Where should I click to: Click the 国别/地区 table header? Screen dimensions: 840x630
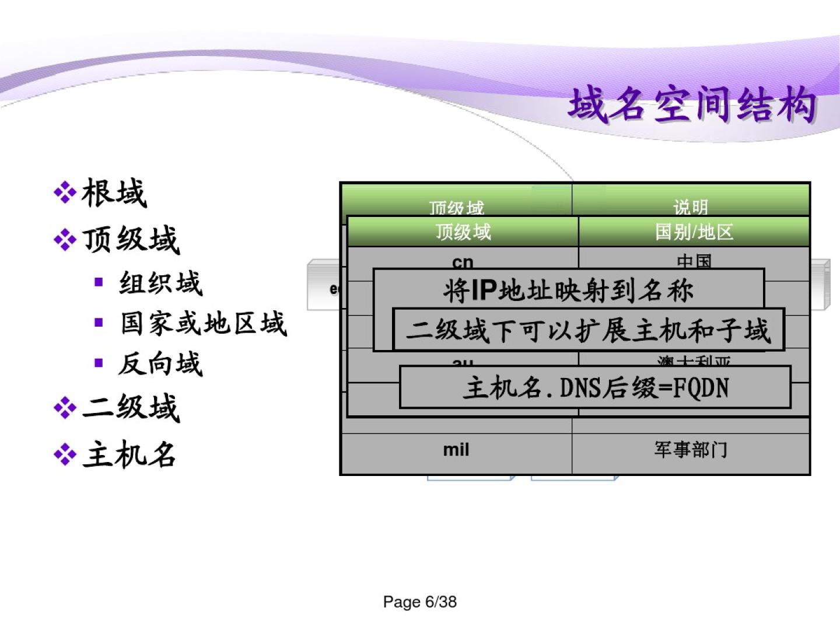(x=694, y=232)
